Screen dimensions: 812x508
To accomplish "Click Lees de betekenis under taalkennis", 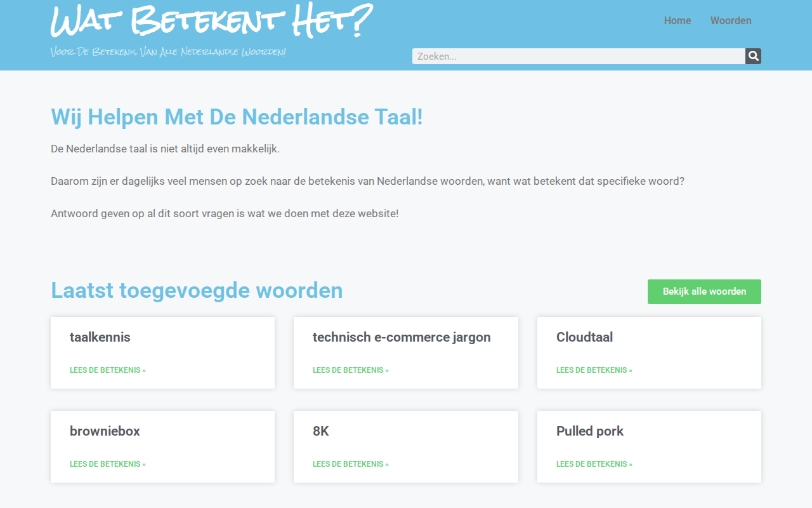I will (x=108, y=370).
